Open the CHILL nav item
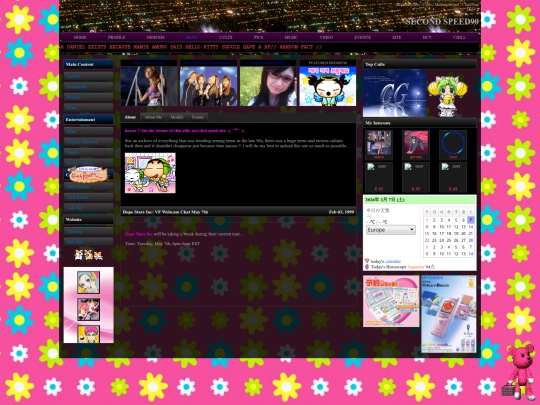The height and width of the screenshot is (405, 540). (459, 37)
